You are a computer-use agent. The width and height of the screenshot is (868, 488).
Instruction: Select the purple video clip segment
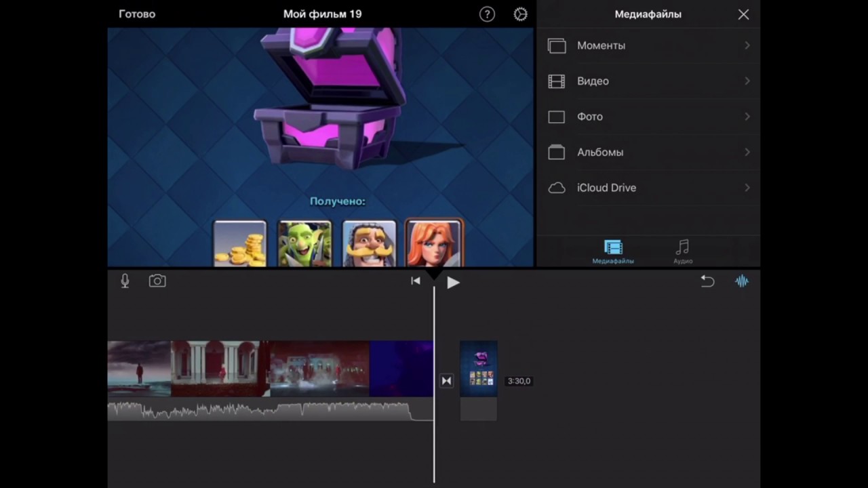pyautogui.click(x=401, y=369)
